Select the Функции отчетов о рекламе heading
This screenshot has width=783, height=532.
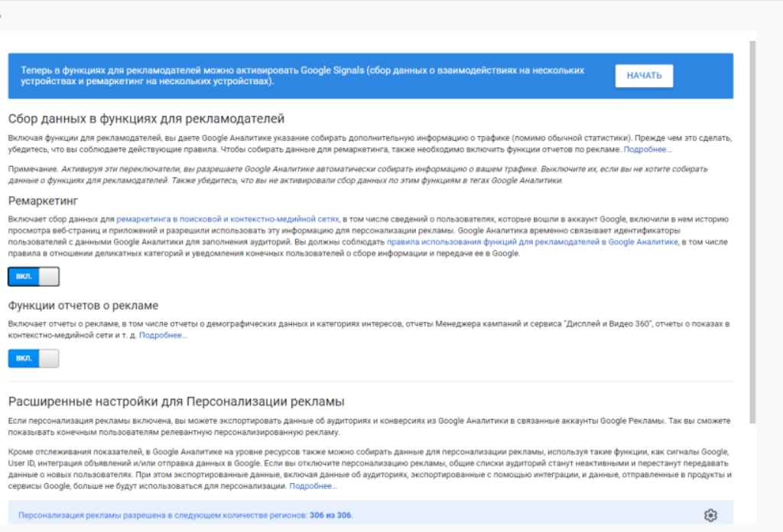[83, 305]
